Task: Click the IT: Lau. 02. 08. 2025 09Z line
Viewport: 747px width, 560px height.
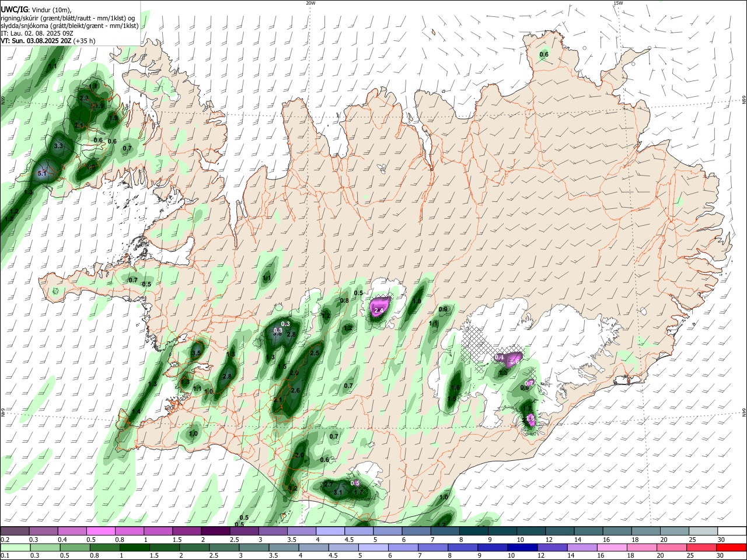Action: 37,33
